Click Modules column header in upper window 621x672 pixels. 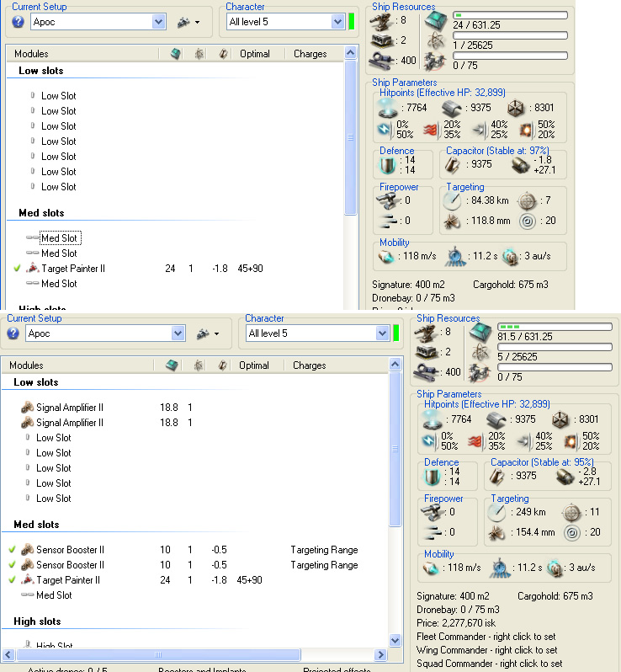tap(31, 54)
